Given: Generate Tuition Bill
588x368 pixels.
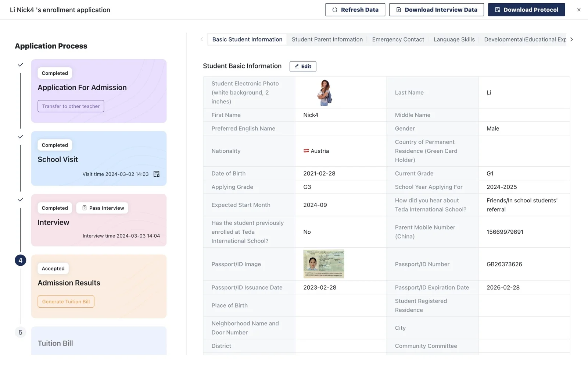Looking at the screenshot, I should tap(66, 302).
